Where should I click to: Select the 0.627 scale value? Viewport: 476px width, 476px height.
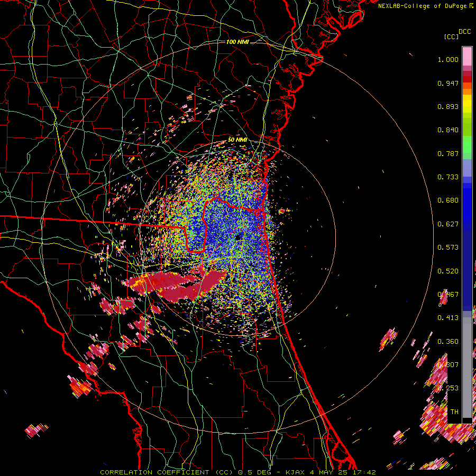[448, 224]
